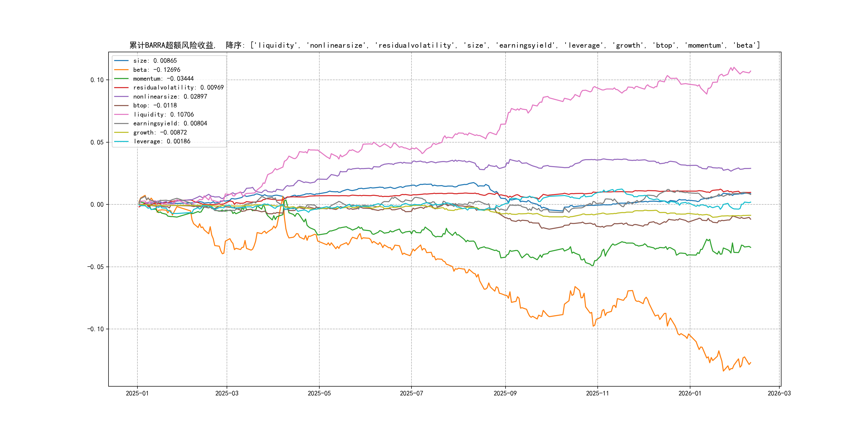Click the liquidity legend label
Screen dimensions: 868x434
163,115
